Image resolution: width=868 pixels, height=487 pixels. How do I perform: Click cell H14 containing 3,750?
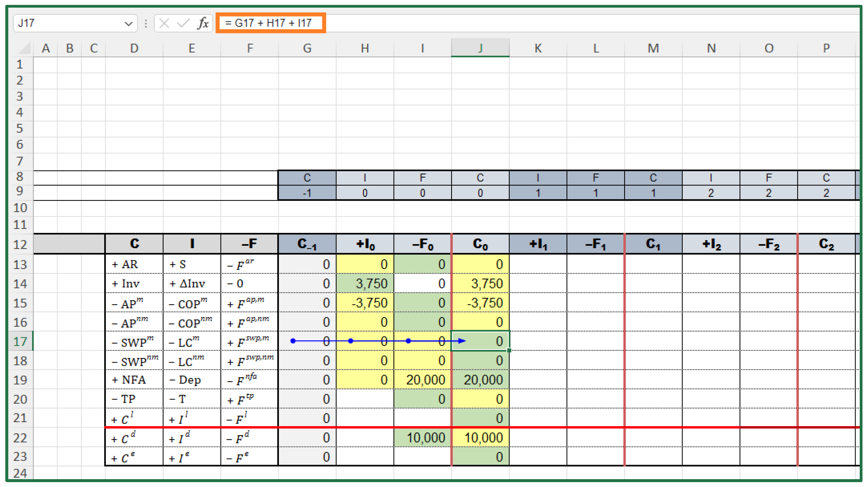coord(365,283)
